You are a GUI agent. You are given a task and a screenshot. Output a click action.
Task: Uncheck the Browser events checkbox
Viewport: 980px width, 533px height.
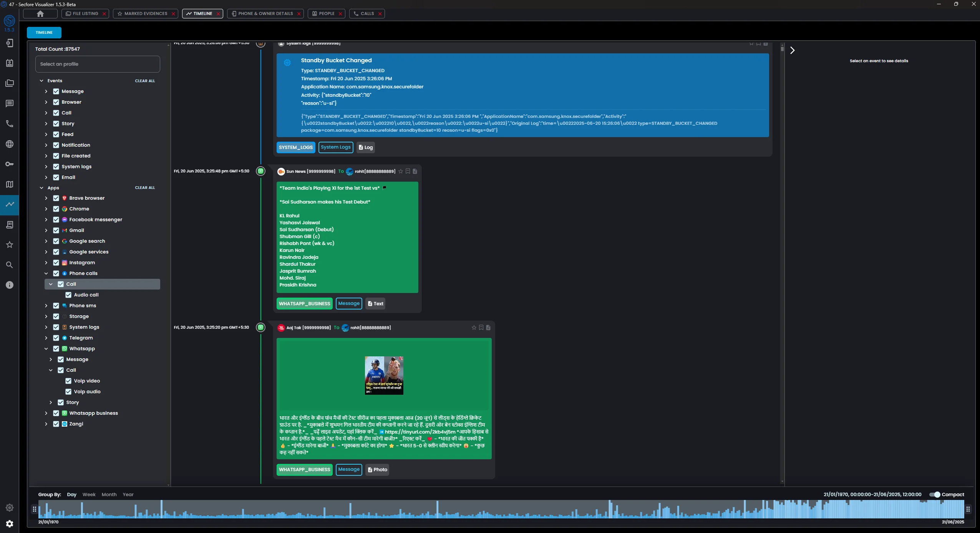pyautogui.click(x=56, y=102)
